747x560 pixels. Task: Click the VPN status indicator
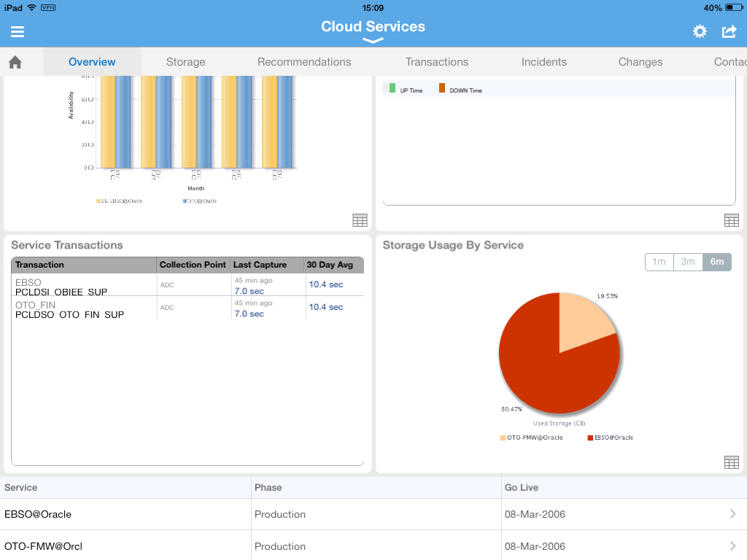click(x=48, y=7)
